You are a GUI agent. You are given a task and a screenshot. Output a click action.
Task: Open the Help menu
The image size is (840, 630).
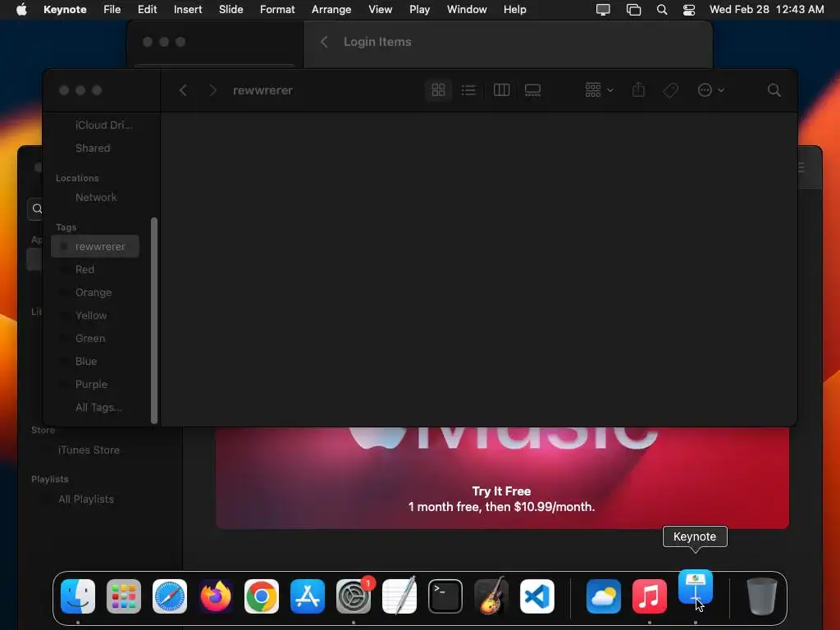[x=515, y=10]
